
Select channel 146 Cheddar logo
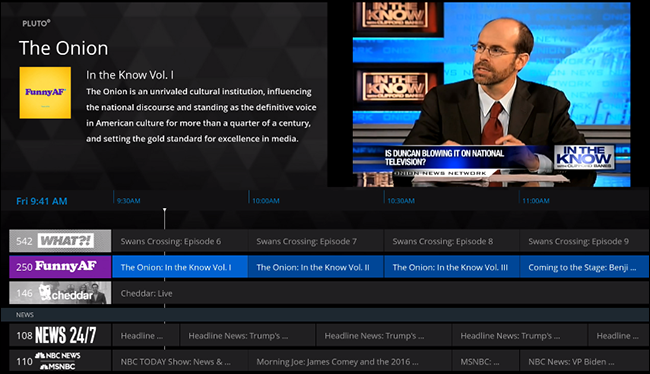click(x=60, y=293)
